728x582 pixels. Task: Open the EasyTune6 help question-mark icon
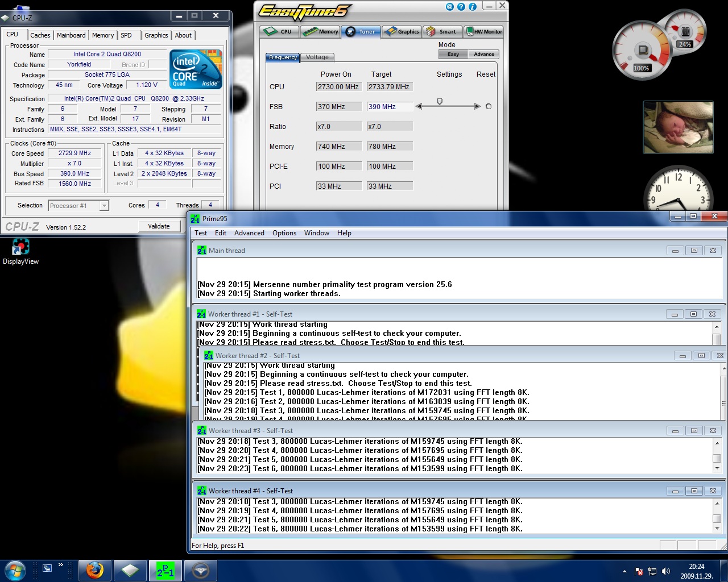tap(461, 7)
